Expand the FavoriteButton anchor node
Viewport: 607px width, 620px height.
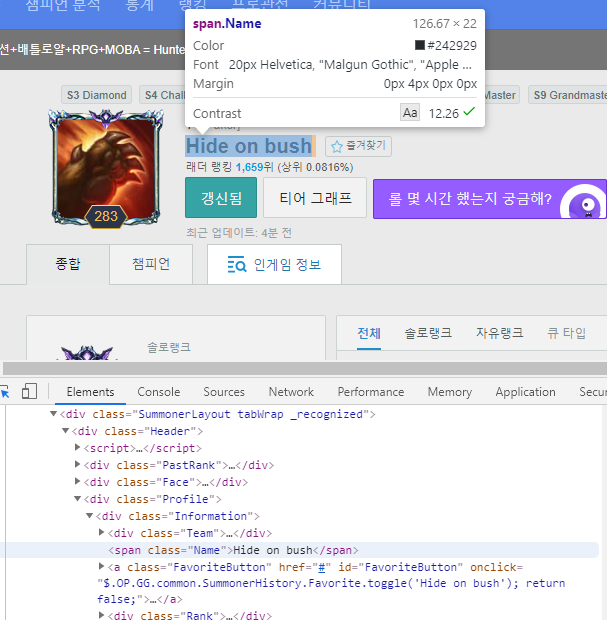point(102,566)
